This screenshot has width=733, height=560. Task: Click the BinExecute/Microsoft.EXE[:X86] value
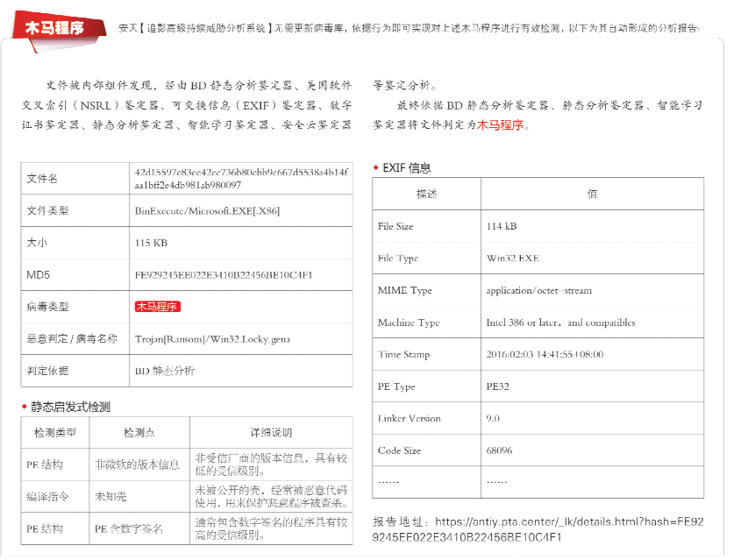pyautogui.click(x=207, y=210)
